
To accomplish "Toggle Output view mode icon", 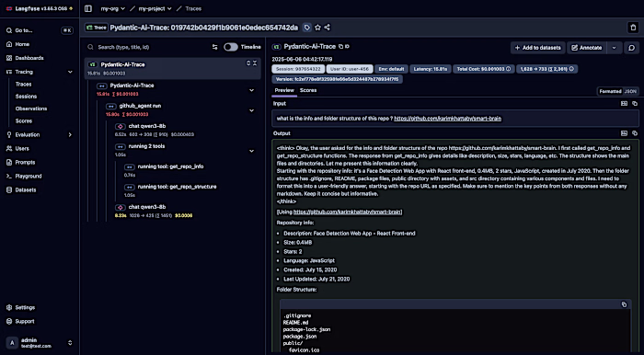I will [625, 133].
